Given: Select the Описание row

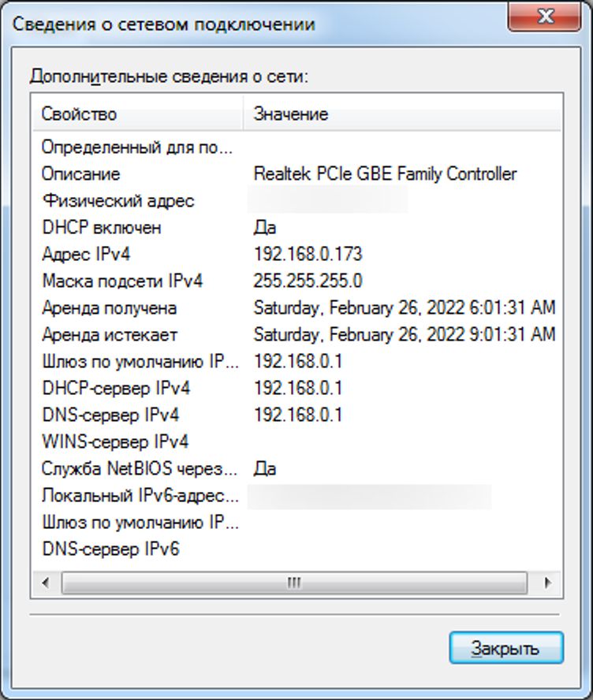Looking at the screenshot, I should click(80, 174).
